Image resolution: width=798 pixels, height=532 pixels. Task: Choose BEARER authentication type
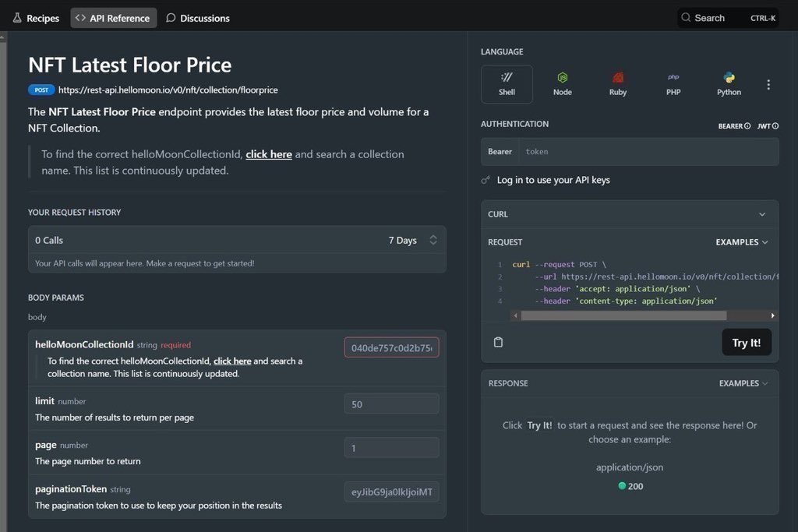click(734, 126)
